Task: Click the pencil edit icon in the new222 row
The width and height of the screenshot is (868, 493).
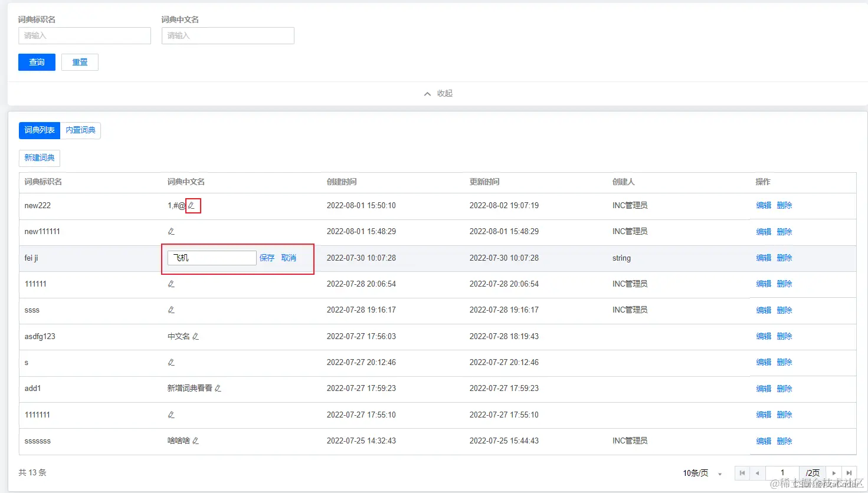Action: tap(191, 206)
